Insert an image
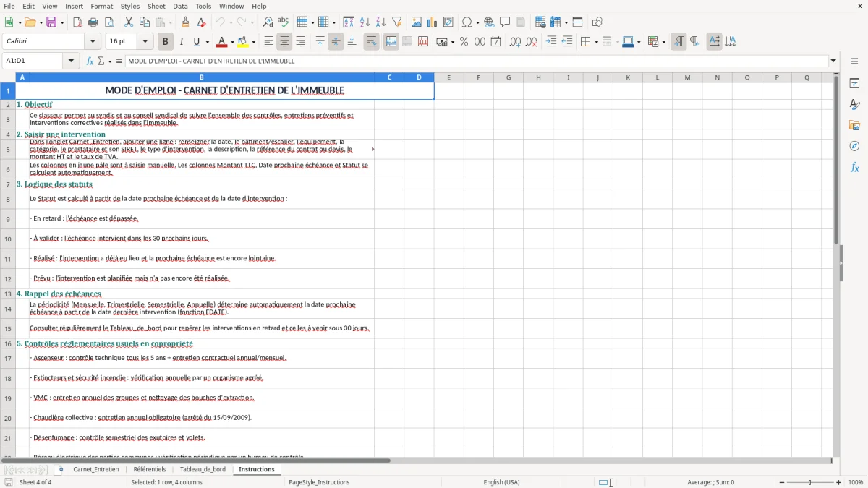 [x=417, y=22]
